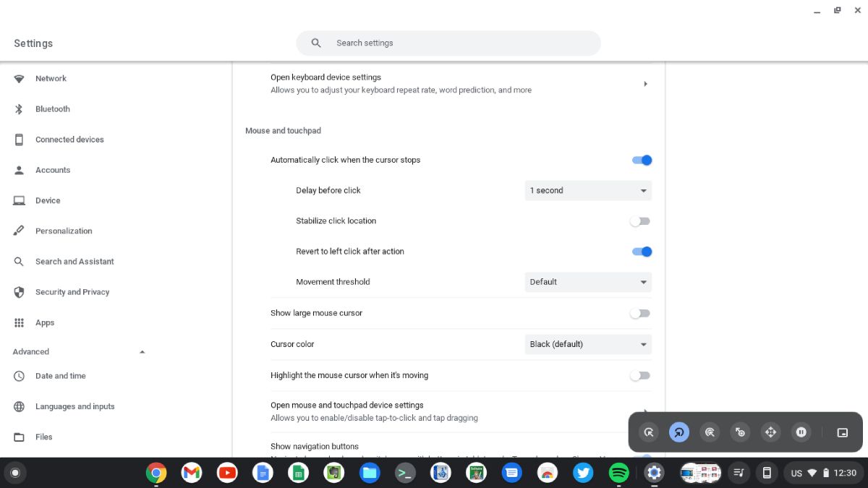
Task: Collapse the Advanced settings section
Action: (x=142, y=351)
